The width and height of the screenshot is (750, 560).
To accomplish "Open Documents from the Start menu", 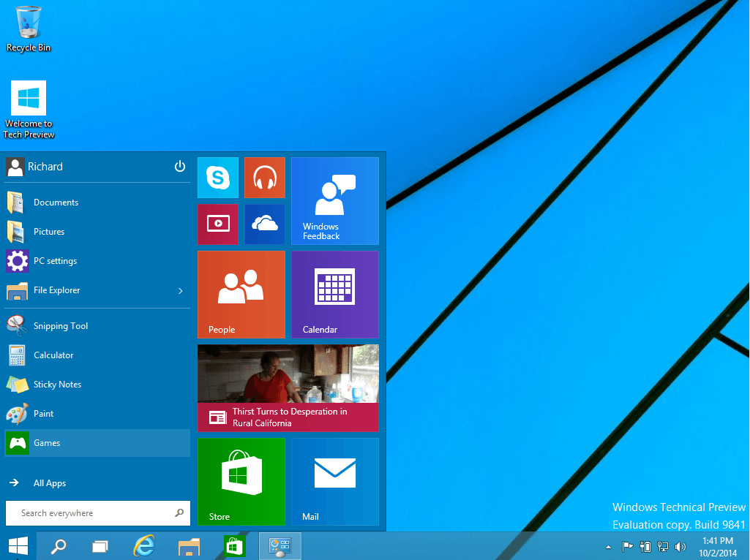I will tap(97, 203).
